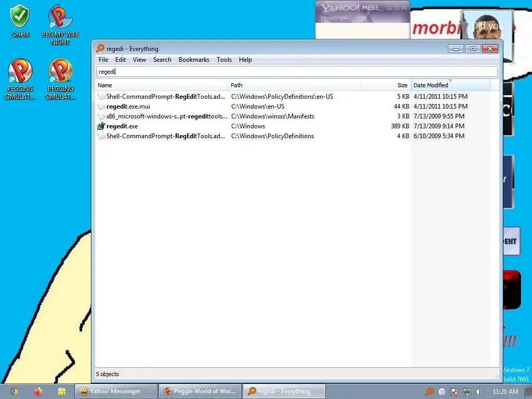Sort results by Path column header
The height and width of the screenshot is (399, 532).
pos(294,85)
